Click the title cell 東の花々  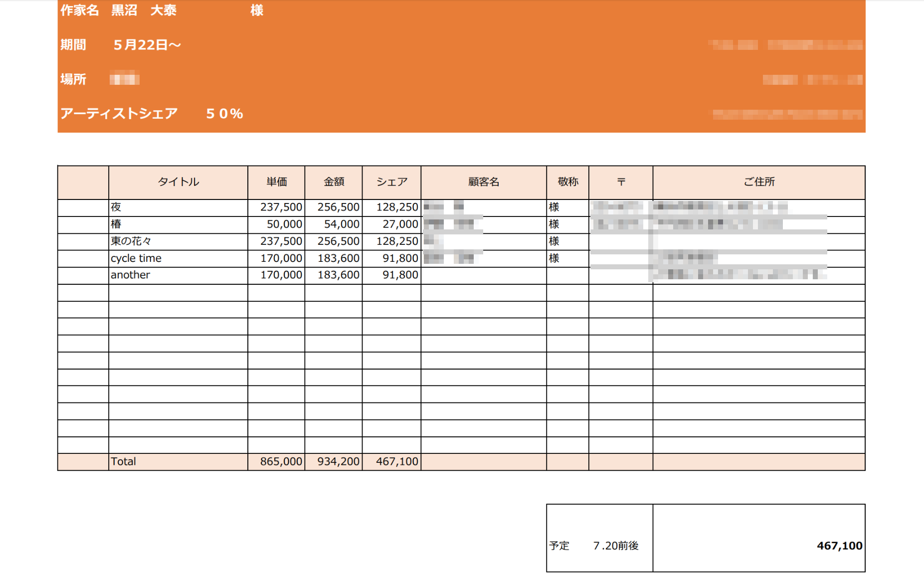(x=131, y=241)
